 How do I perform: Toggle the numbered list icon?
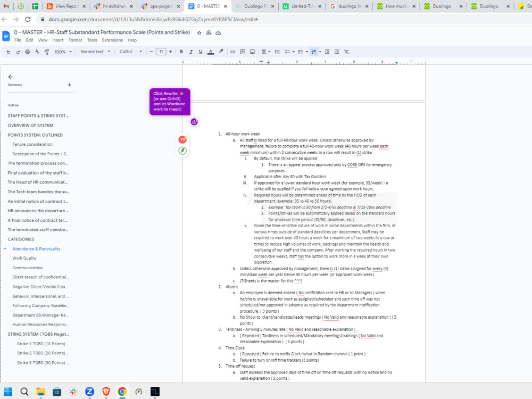(x=313, y=52)
